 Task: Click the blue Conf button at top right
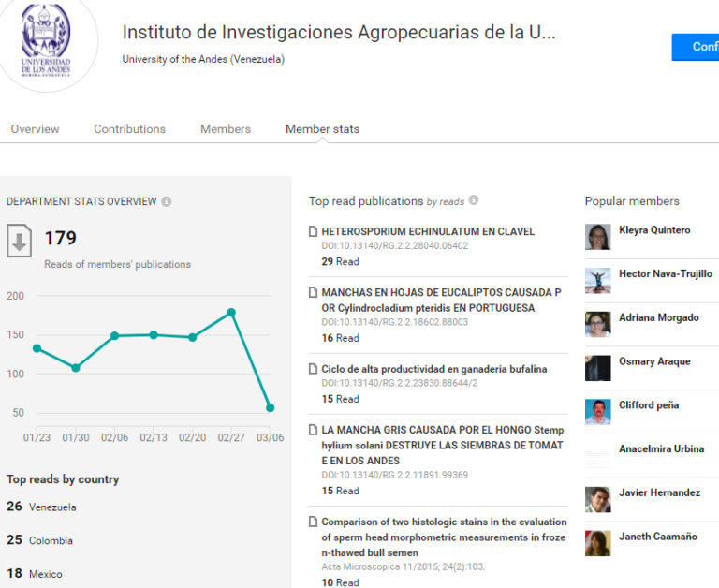tap(696, 47)
